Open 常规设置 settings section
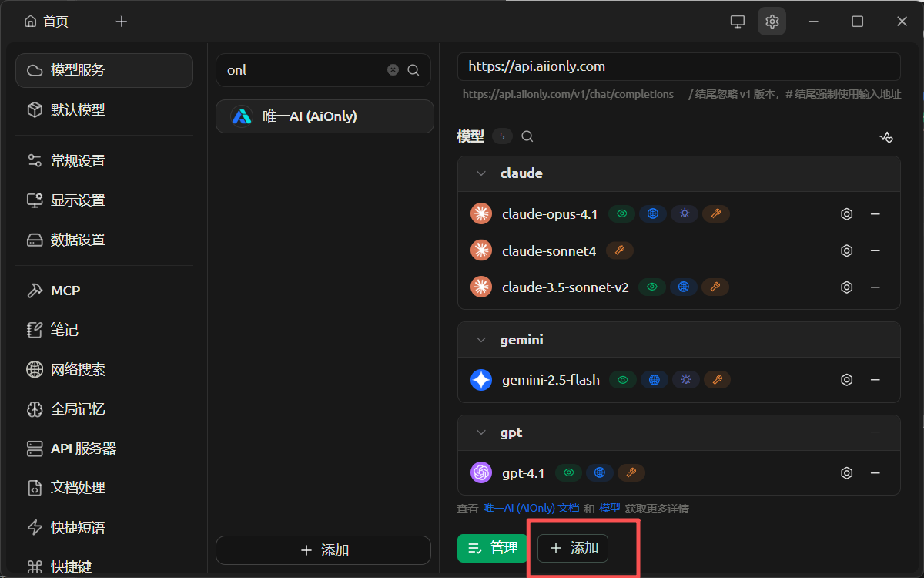The height and width of the screenshot is (578, 924). coord(104,161)
